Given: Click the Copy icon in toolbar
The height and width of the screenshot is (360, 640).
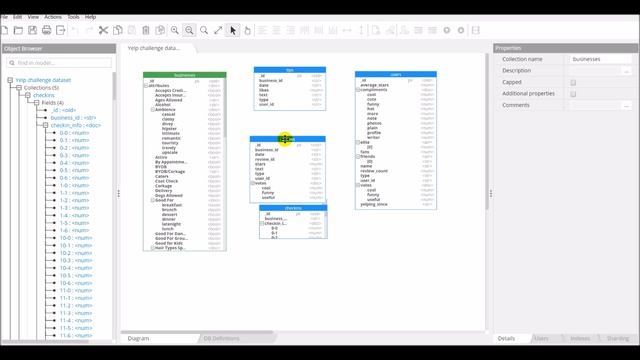Looking at the screenshot, I should coord(118,30).
